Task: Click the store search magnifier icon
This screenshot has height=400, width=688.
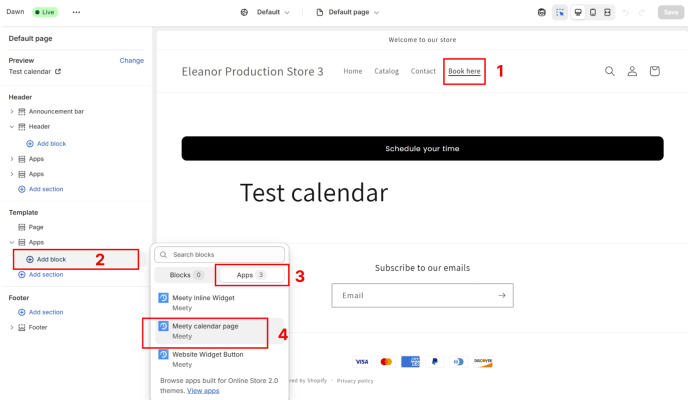Action: (x=609, y=71)
